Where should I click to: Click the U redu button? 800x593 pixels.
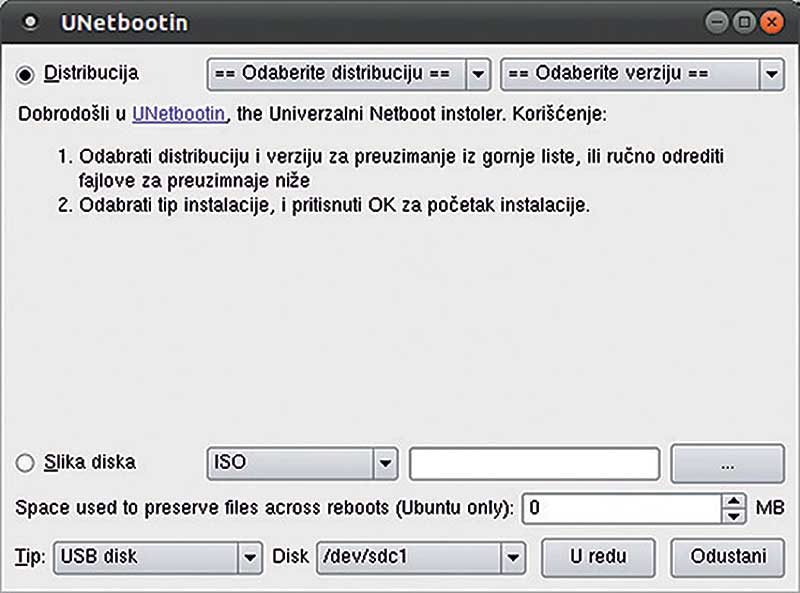pyautogui.click(x=598, y=557)
